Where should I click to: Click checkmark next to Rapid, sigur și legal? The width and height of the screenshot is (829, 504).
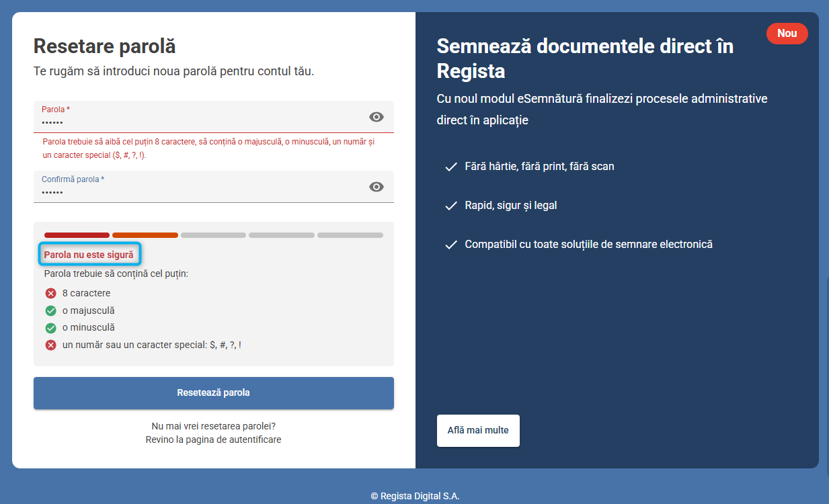(451, 206)
